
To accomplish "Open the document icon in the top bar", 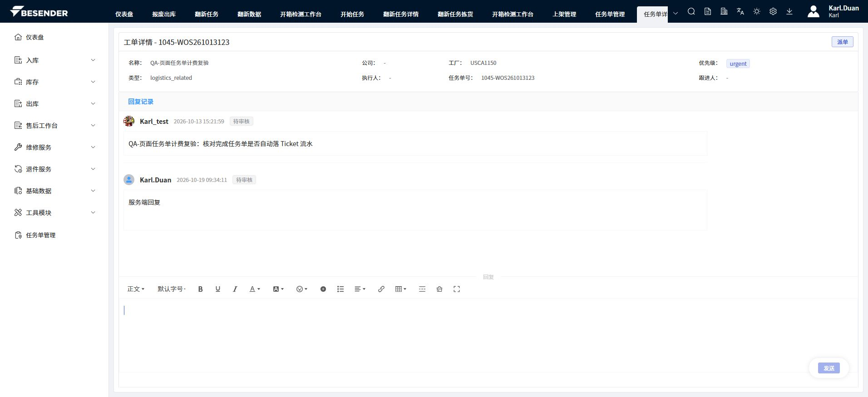I will [708, 12].
